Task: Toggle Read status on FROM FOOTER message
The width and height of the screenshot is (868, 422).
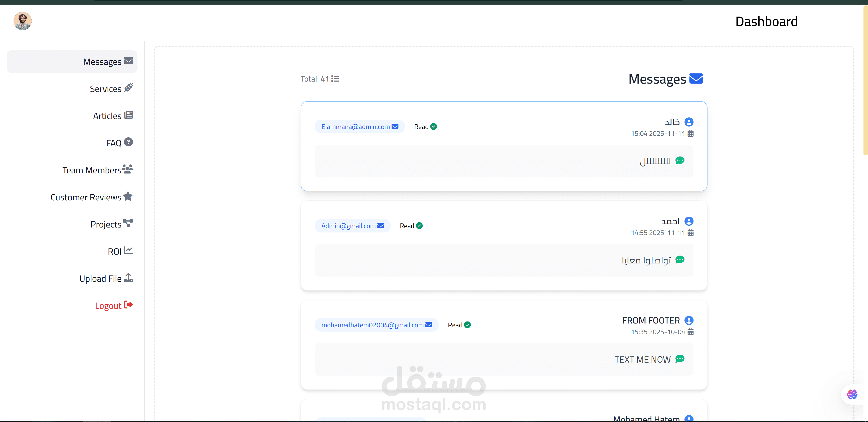Action: (459, 325)
